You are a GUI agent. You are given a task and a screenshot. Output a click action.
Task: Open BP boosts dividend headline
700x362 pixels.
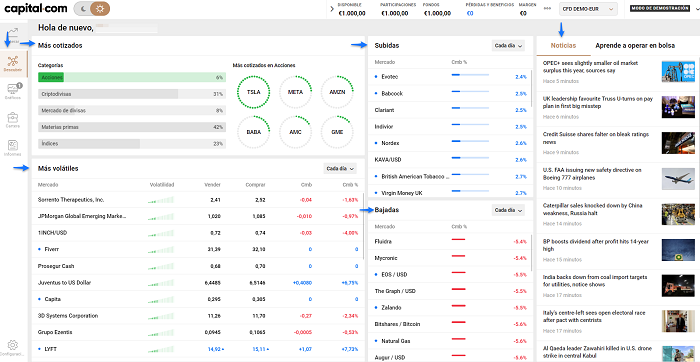pos(597,245)
